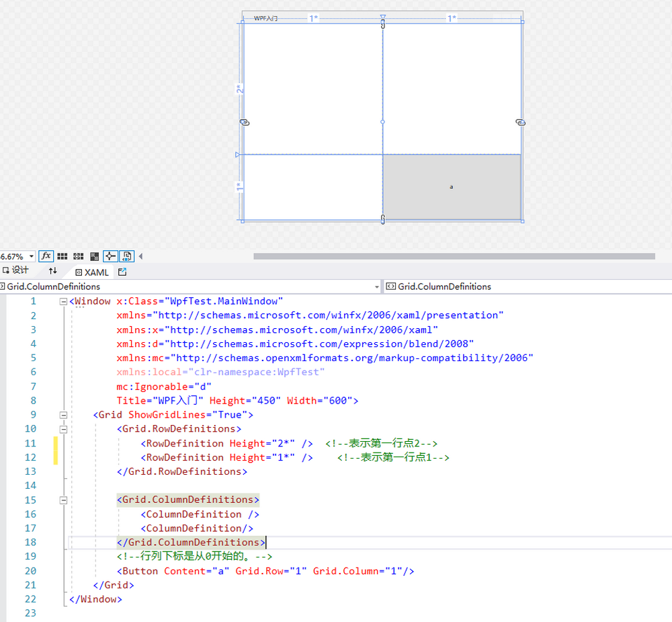The width and height of the screenshot is (672, 622).
Task: Click the bottom row 1* size label
Action: tap(240, 187)
